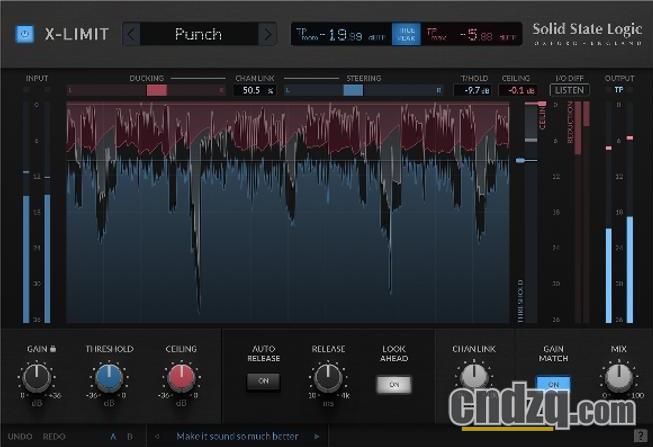Viewport: 653px width, 447px height.
Task: Go to the next preset with the right arrow
Action: [x=267, y=34]
